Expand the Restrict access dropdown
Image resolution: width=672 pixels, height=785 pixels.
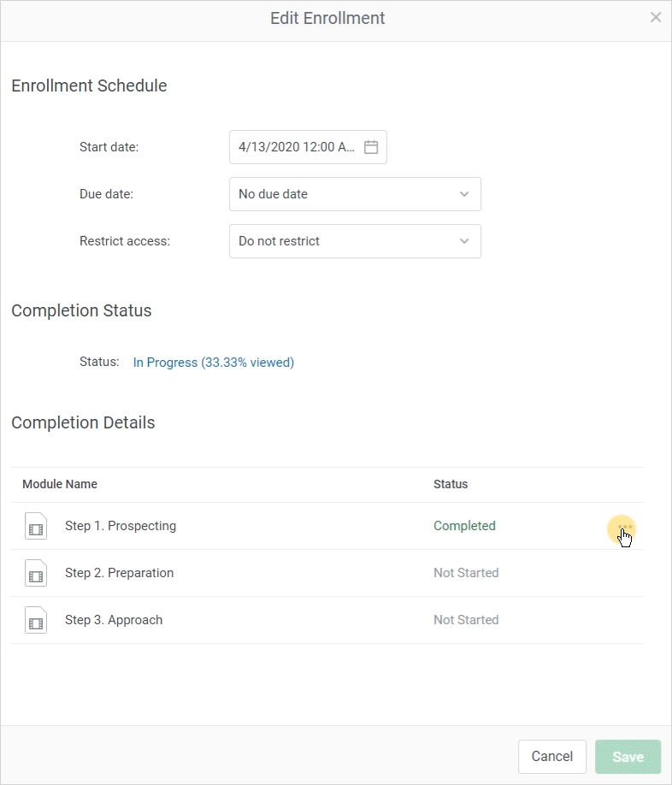[356, 241]
